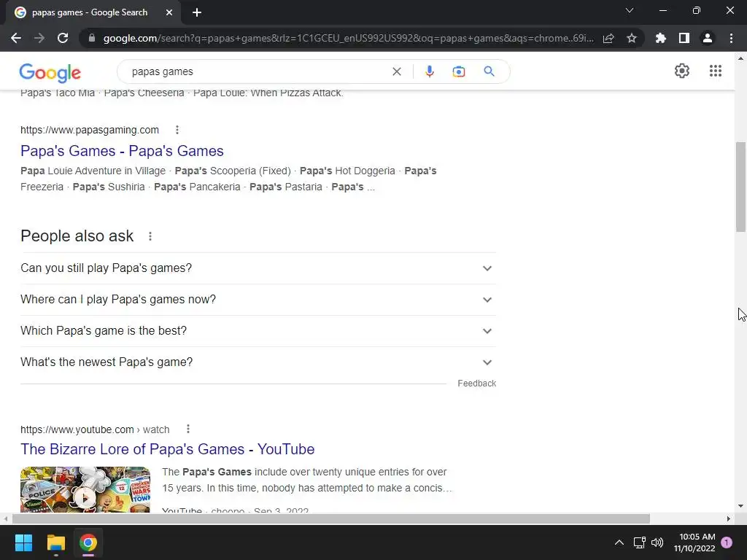Open the browser side panel
The width and height of the screenshot is (747, 560).
click(x=684, y=38)
